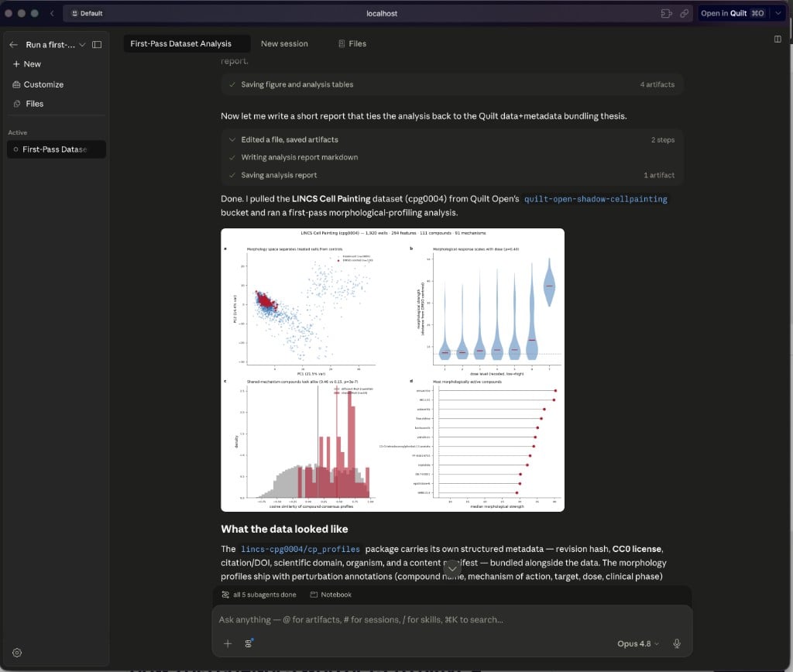Click the Customize briefcase icon
This screenshot has width=793, height=672.
coord(16,84)
